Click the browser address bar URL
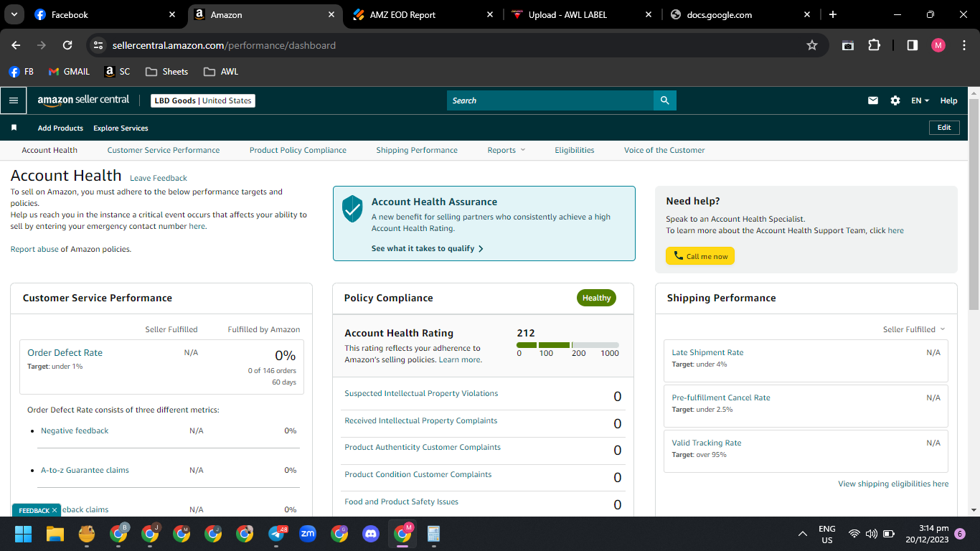980x551 pixels. pyautogui.click(x=224, y=45)
